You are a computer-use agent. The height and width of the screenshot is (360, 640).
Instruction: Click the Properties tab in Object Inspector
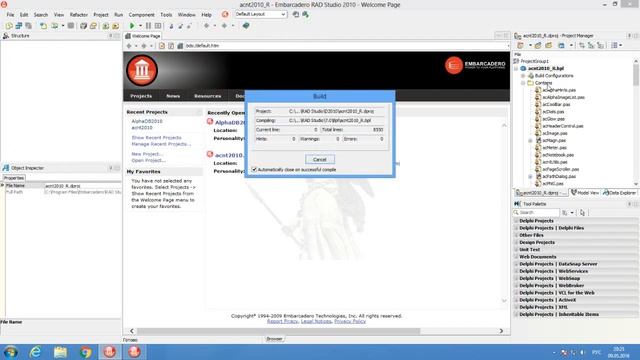tap(14, 178)
